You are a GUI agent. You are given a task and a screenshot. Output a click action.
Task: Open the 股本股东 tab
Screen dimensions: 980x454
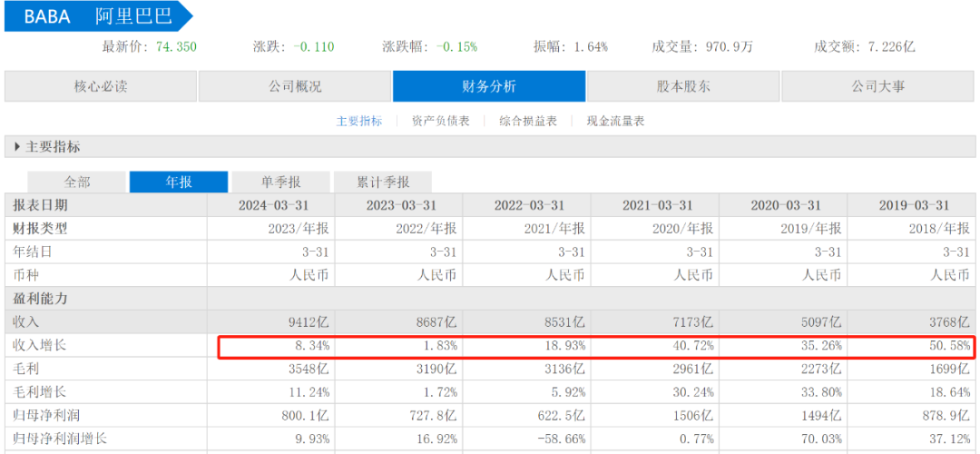(x=683, y=86)
